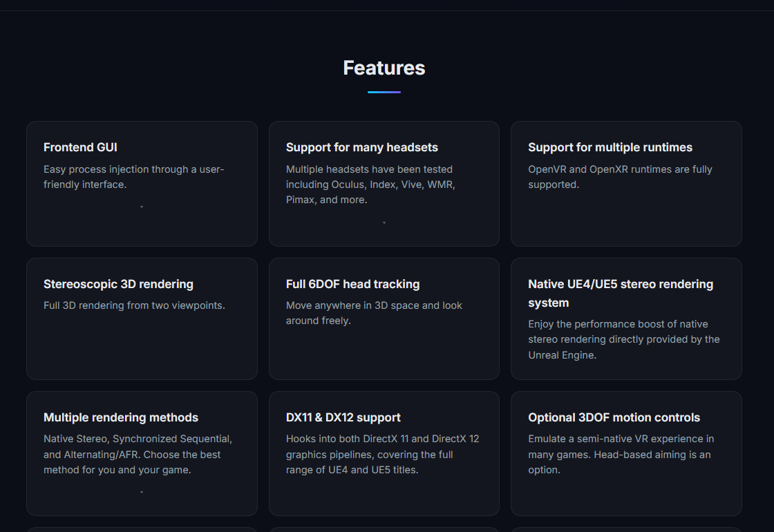Select the Stereoscopic 3D rendering title

click(118, 284)
